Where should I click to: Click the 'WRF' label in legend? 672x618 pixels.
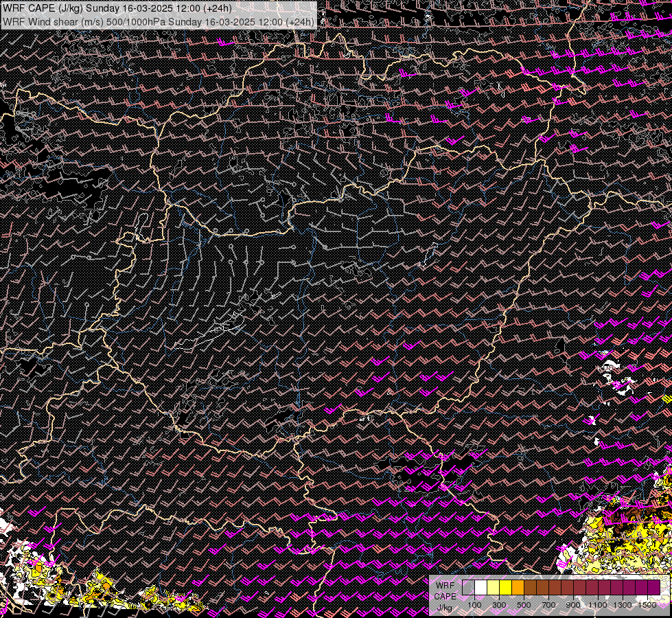[445, 586]
